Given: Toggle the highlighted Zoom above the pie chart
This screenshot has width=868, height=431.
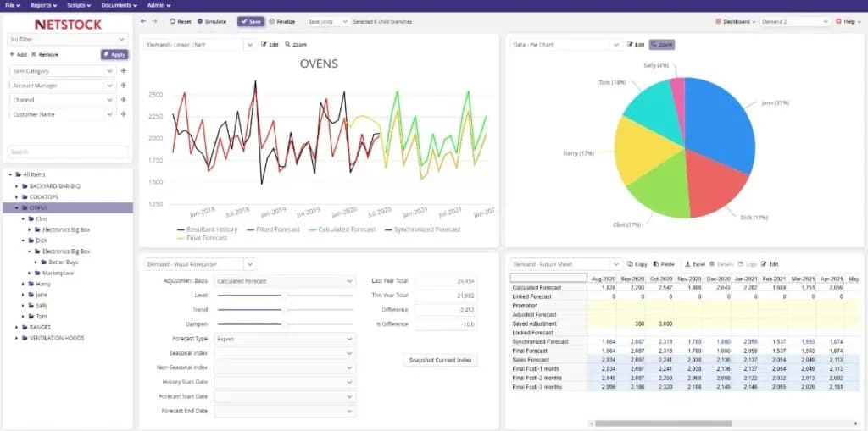Looking at the screenshot, I should 661,45.
